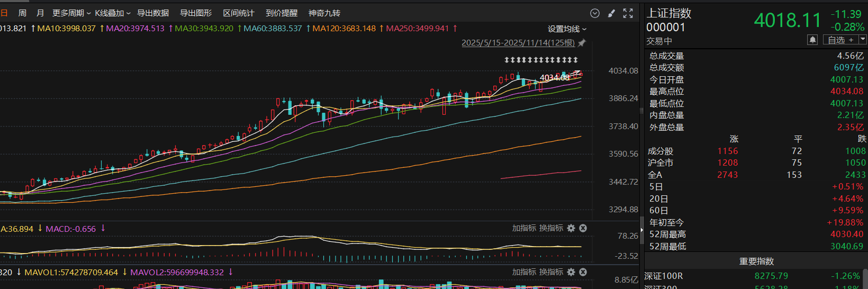Open 更多周期 period dropdown

(x=71, y=13)
